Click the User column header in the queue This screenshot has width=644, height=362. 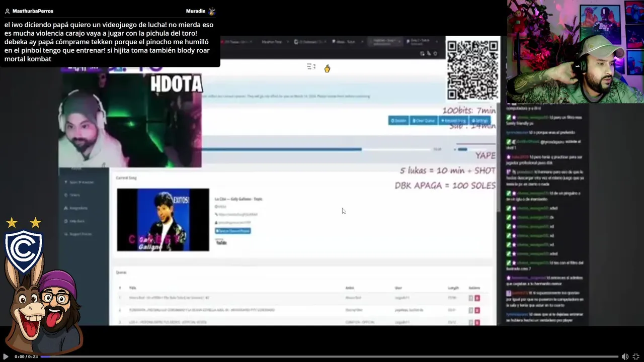click(398, 288)
